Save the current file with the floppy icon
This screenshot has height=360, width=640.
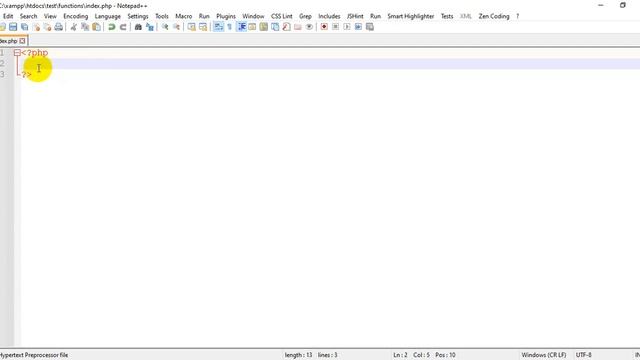coord(13,27)
